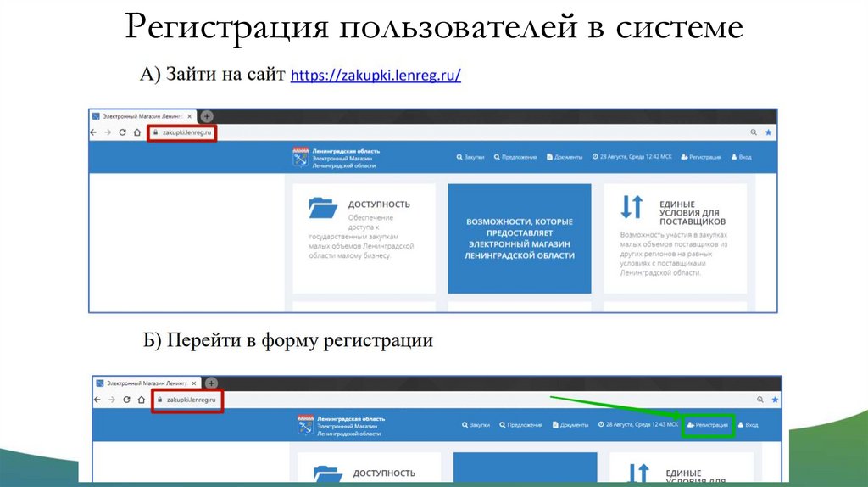The width and height of the screenshot is (868, 487).
Task: Click forward arrow in the lower browser screenshot
Action: coord(112,400)
